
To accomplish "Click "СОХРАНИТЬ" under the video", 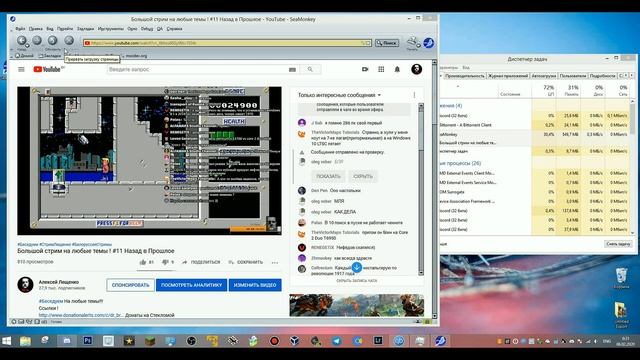I will coord(246,262).
